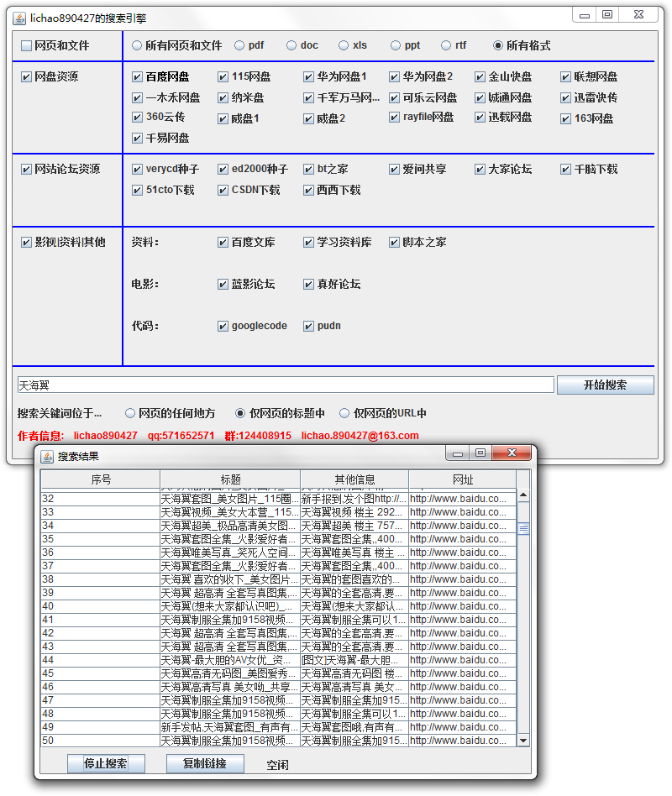Viewport: 672px width, 796px height.
Task: Choose 仅网页的URL中 keyword location
Action: pos(344,413)
